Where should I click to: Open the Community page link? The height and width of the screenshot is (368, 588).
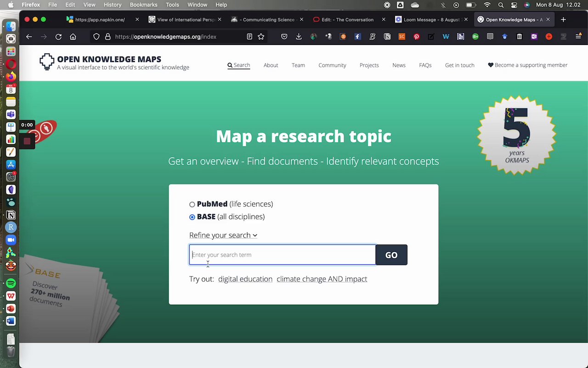coord(332,65)
